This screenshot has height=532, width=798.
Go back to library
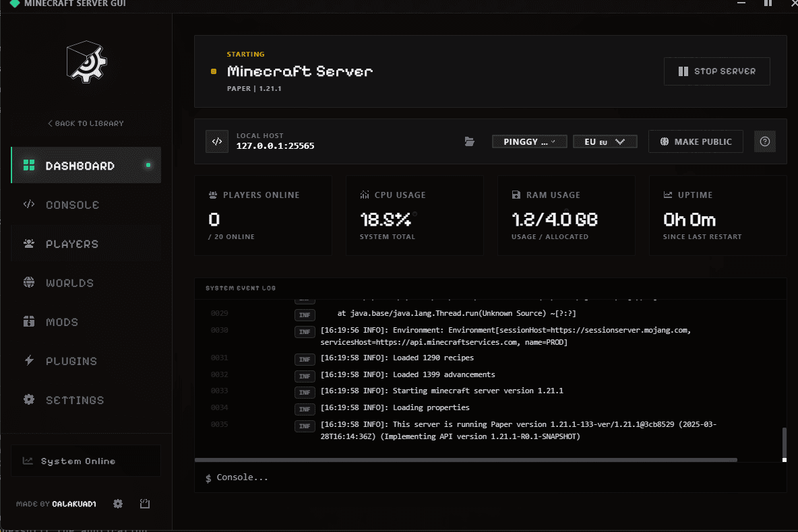(86, 123)
